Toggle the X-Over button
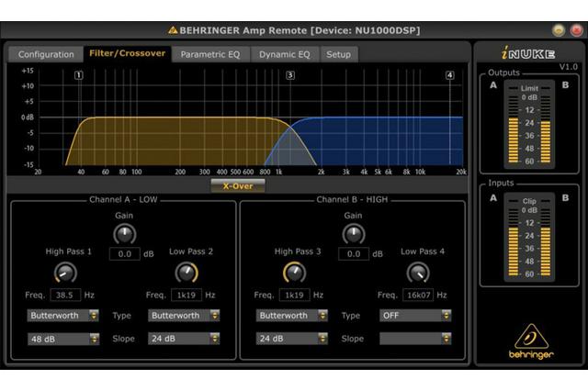Viewport: 588px width, 391px height. pyautogui.click(x=238, y=185)
